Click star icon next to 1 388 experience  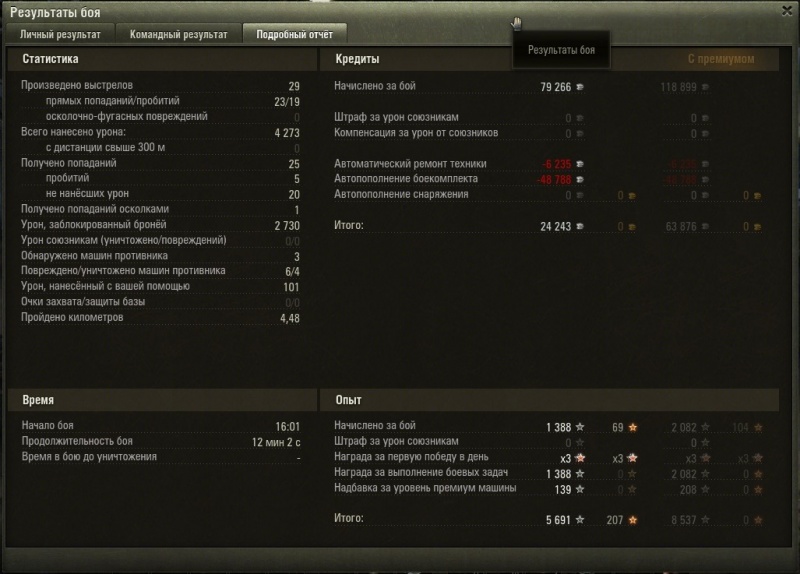pyautogui.click(x=580, y=427)
